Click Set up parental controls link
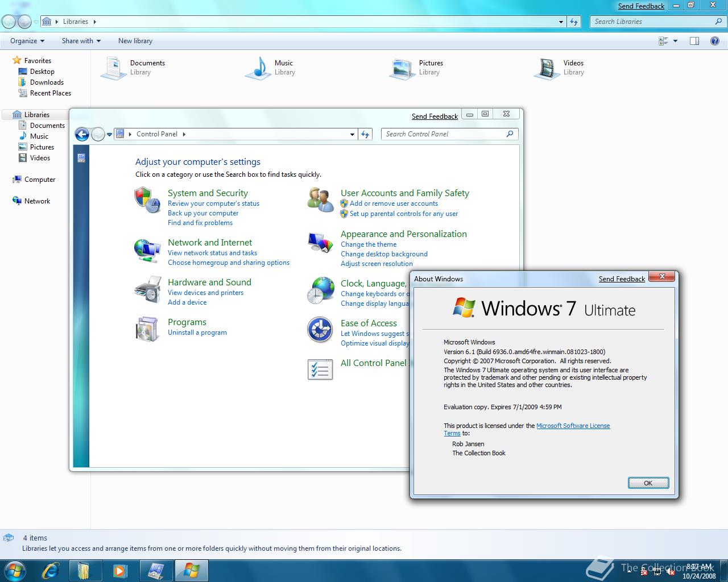728x582 pixels. 404,214
